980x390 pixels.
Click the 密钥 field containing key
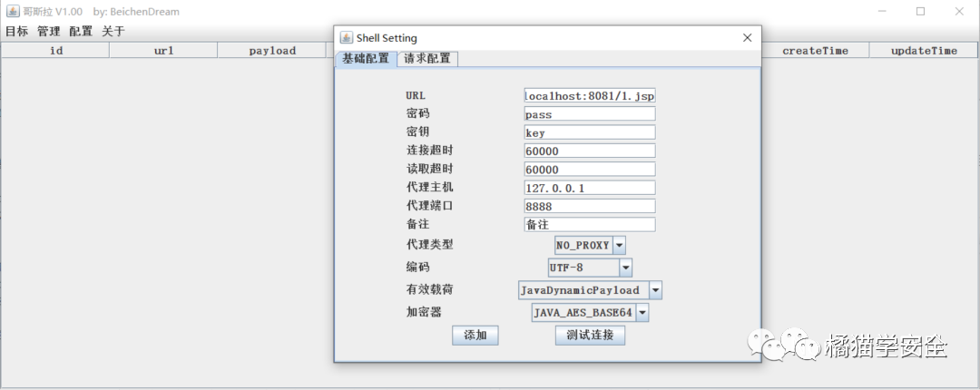click(590, 132)
